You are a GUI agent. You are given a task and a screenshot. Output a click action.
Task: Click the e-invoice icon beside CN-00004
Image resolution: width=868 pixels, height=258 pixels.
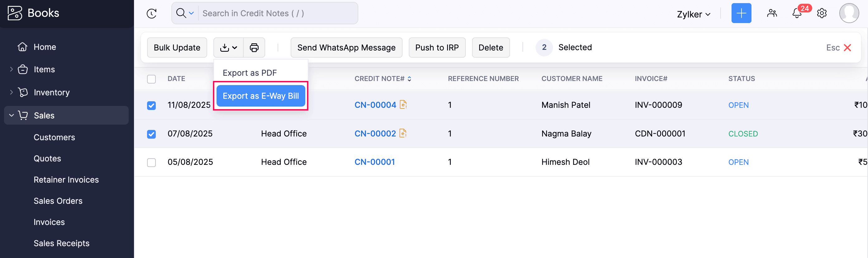pos(403,105)
